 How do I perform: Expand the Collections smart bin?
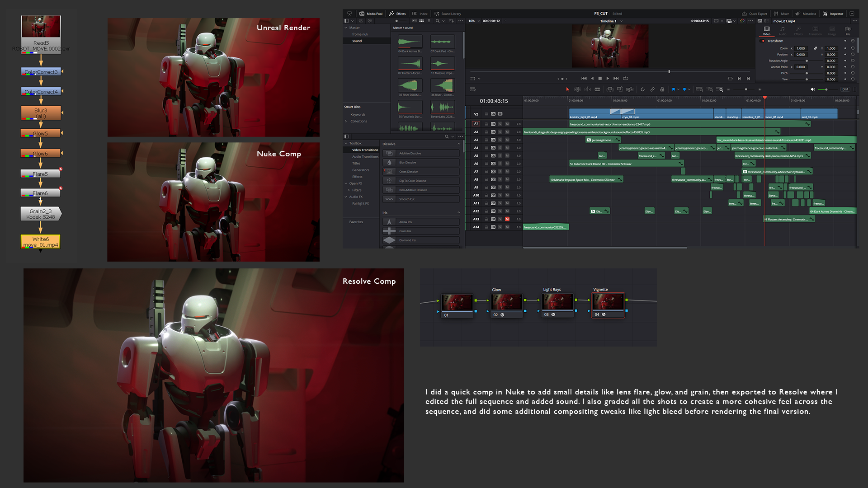click(x=346, y=121)
